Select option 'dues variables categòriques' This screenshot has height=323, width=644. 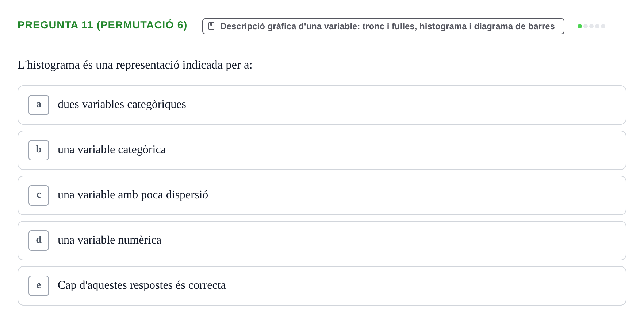(322, 105)
